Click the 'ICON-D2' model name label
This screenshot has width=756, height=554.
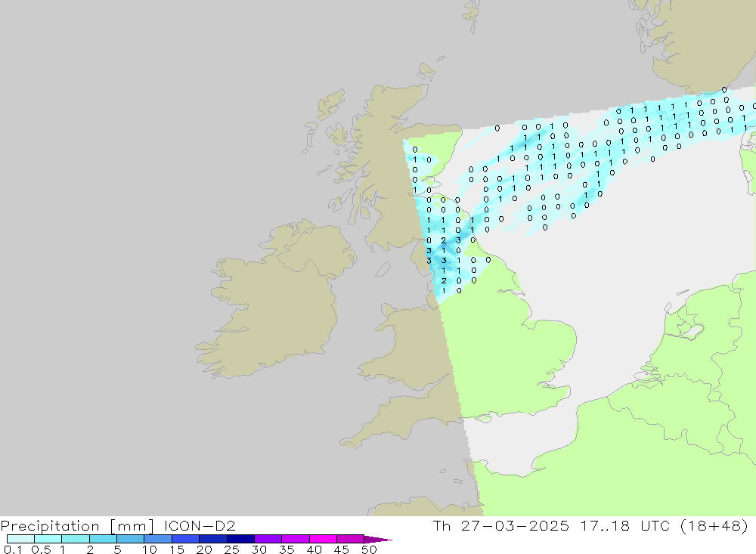point(200,525)
